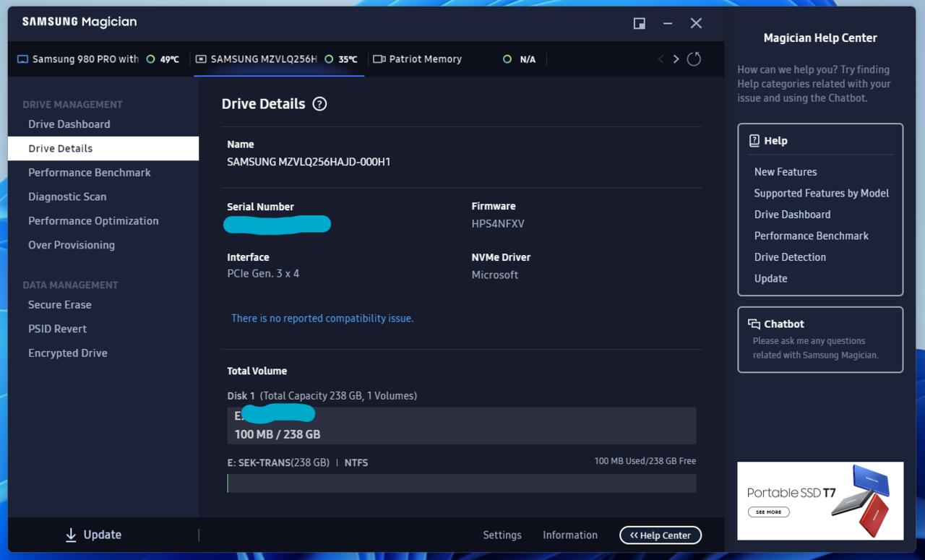
Task: Click the Chatbot speech bubble icon
Action: click(x=754, y=324)
